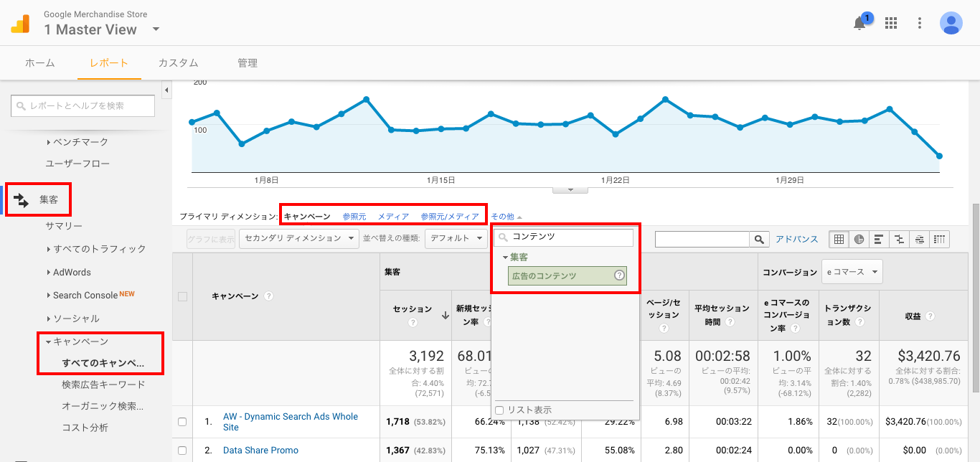Go to the ホーム tab

tap(39, 63)
